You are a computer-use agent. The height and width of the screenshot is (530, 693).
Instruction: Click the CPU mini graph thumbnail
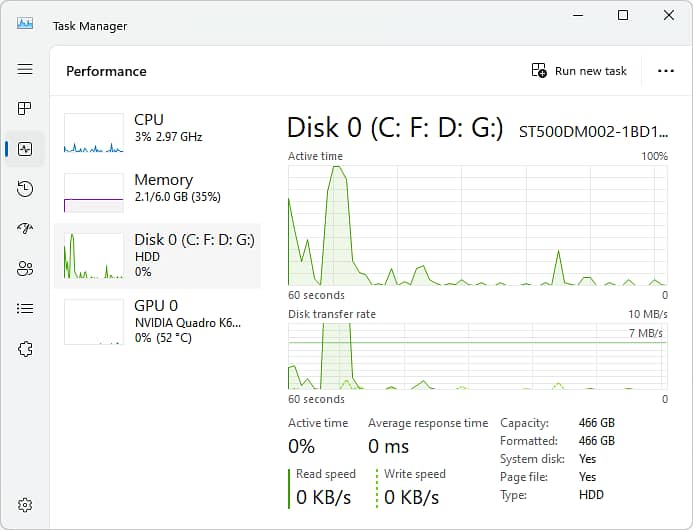click(94, 133)
